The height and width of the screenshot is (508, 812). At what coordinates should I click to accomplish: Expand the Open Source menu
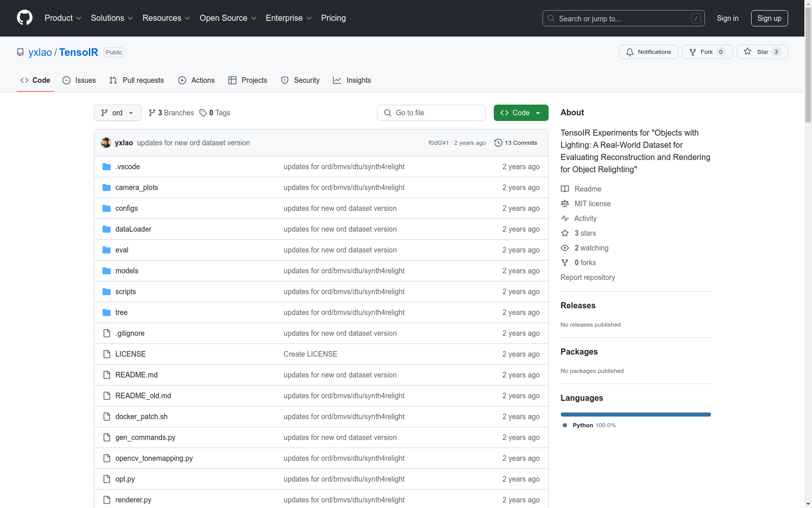(228, 18)
